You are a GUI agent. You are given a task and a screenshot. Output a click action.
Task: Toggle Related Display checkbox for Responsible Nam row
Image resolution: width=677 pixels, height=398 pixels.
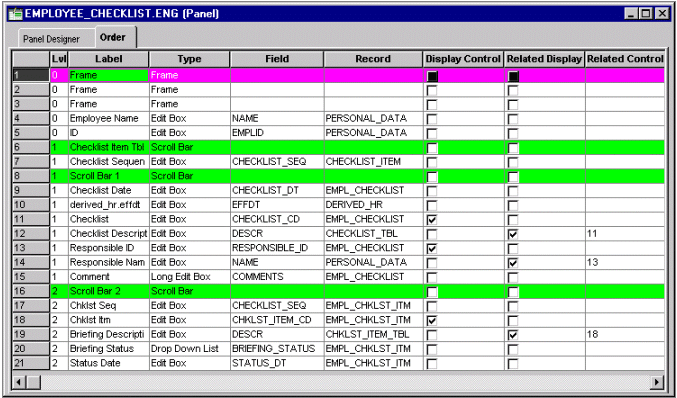[512, 263]
